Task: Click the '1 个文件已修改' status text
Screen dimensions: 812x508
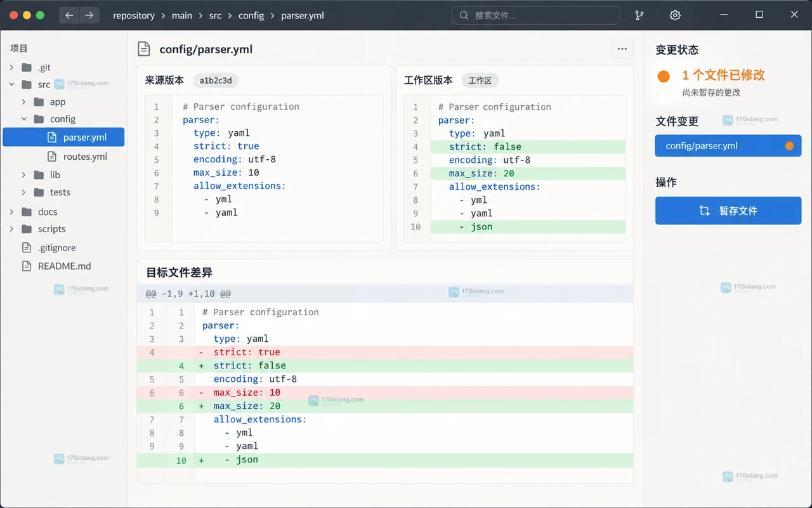Action: (723, 75)
